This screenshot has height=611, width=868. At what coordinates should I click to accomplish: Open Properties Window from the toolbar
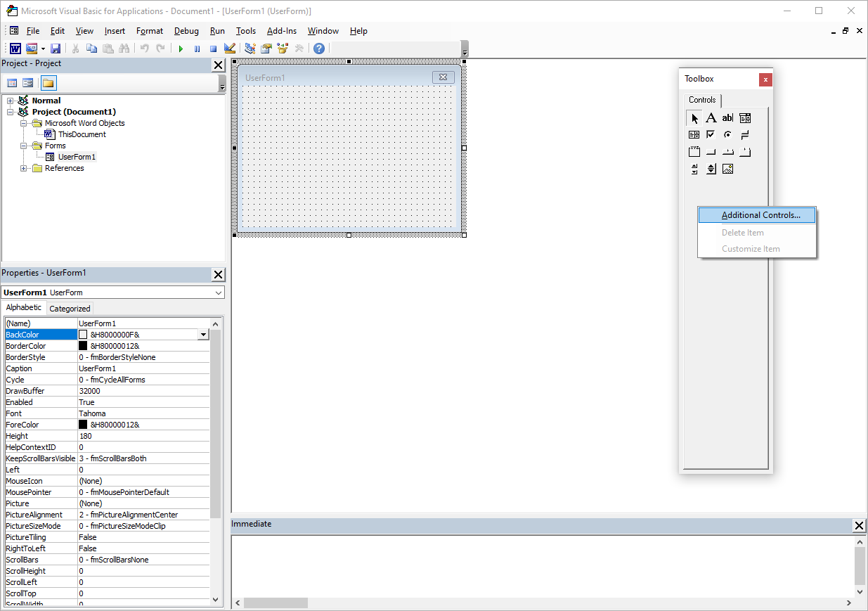pyautogui.click(x=266, y=49)
